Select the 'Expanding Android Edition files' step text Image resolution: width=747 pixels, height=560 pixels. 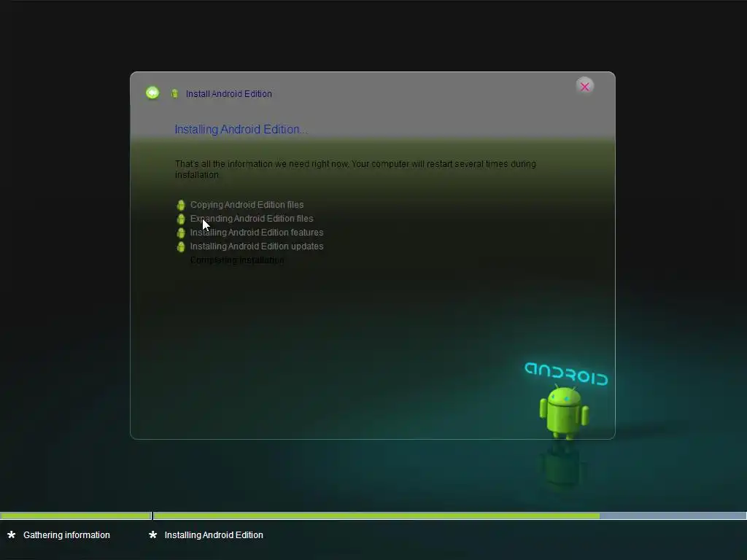[252, 219]
